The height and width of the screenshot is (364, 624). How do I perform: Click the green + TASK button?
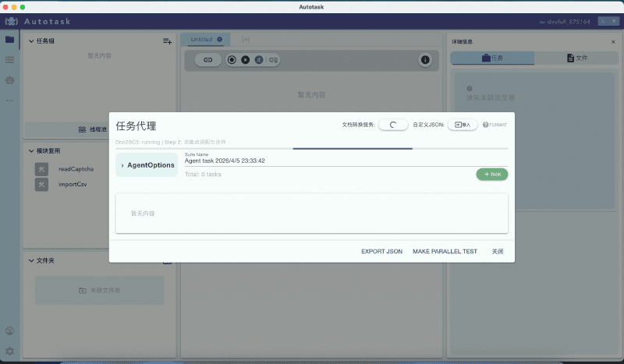pyautogui.click(x=491, y=174)
